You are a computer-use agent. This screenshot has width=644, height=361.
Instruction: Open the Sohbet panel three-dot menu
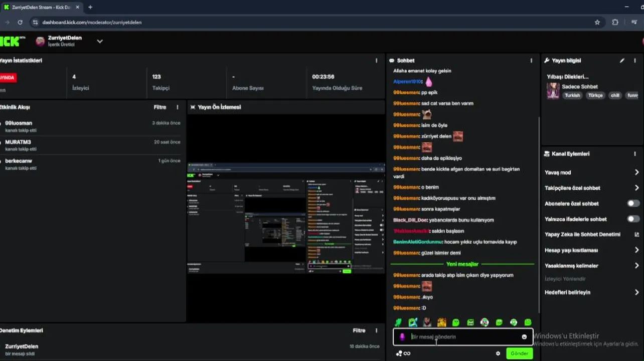coord(531,61)
